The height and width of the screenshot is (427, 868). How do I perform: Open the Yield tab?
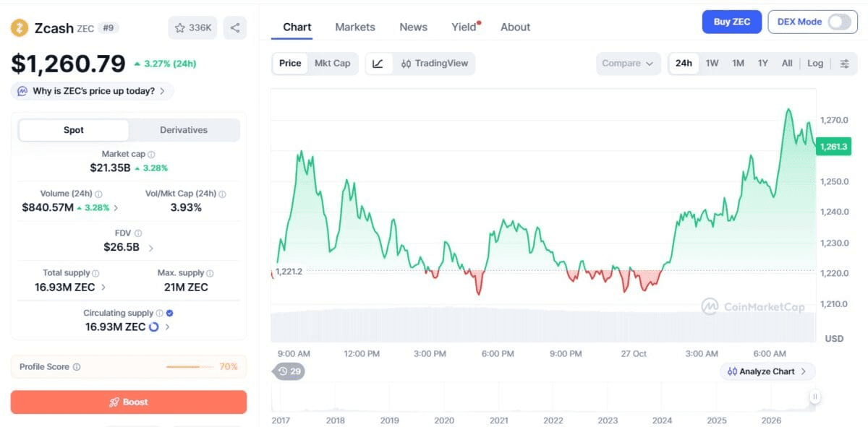coord(464,27)
